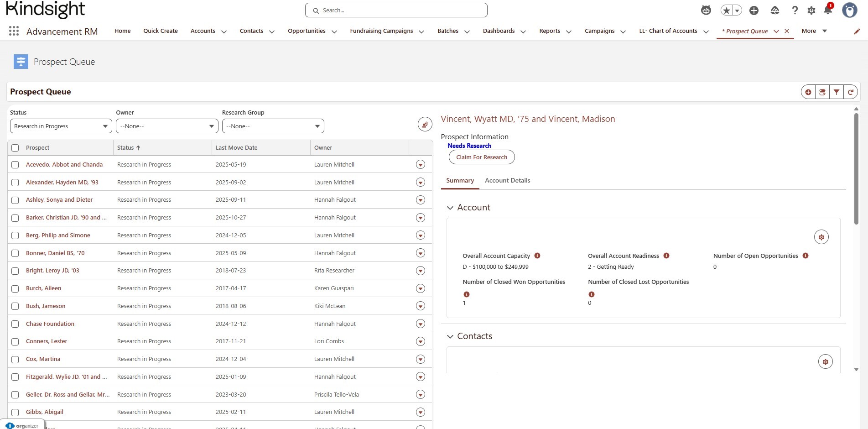The image size is (868, 429).
Task: Click the edit navigation pencil icon
Action: pyautogui.click(x=857, y=31)
